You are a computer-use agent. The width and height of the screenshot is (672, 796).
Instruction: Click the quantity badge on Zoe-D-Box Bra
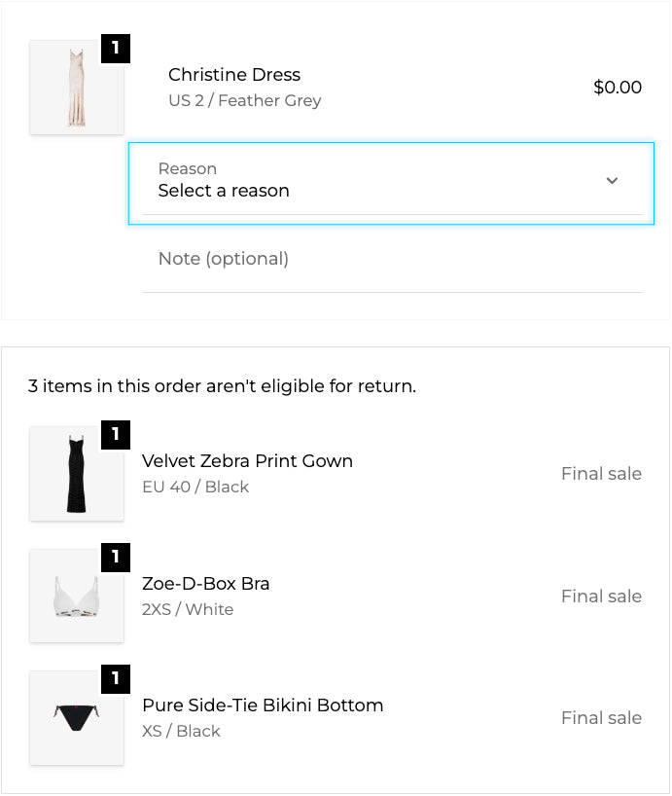116,558
